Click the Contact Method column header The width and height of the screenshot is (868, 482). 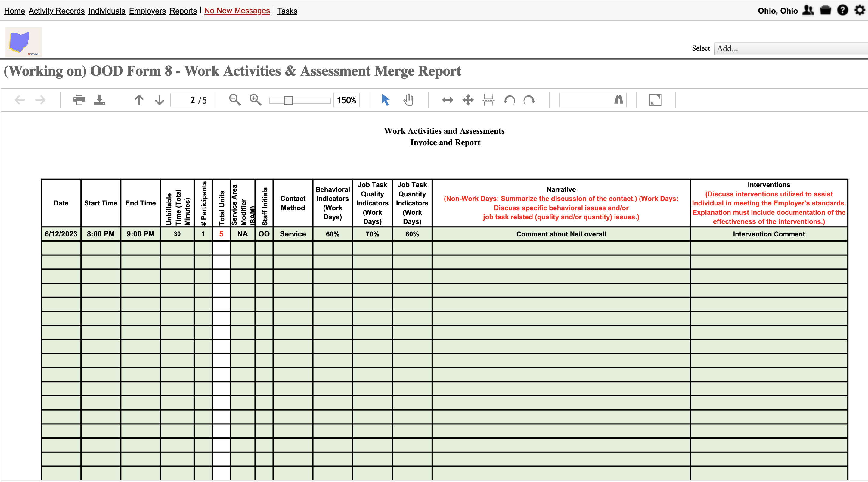pos(293,203)
